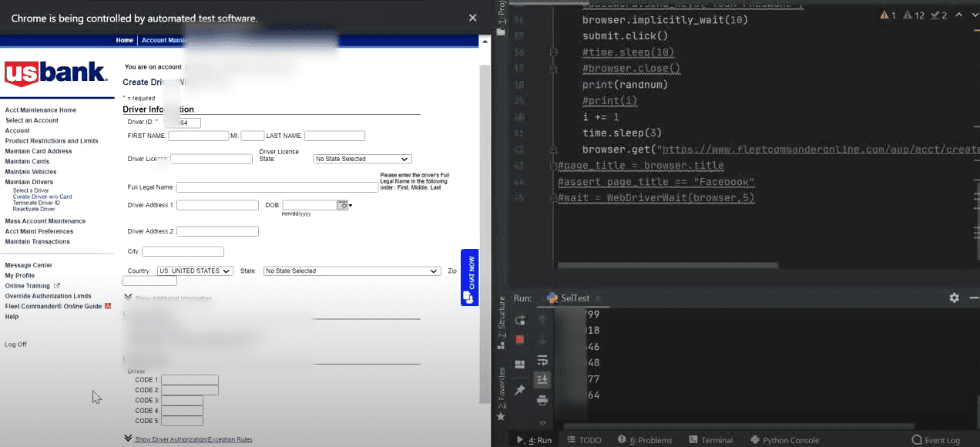Open Maintain Card Address link
Viewport: 980px width, 447px height.
[x=39, y=151]
